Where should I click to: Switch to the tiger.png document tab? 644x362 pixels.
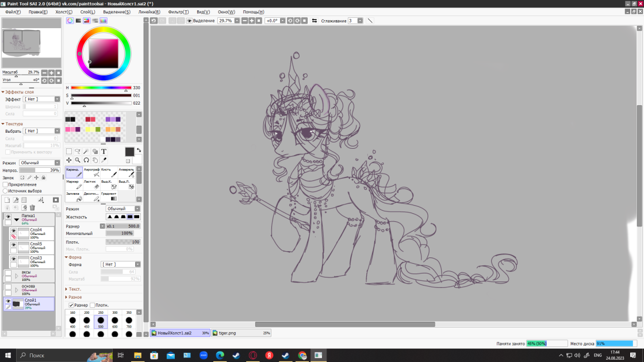click(x=242, y=333)
